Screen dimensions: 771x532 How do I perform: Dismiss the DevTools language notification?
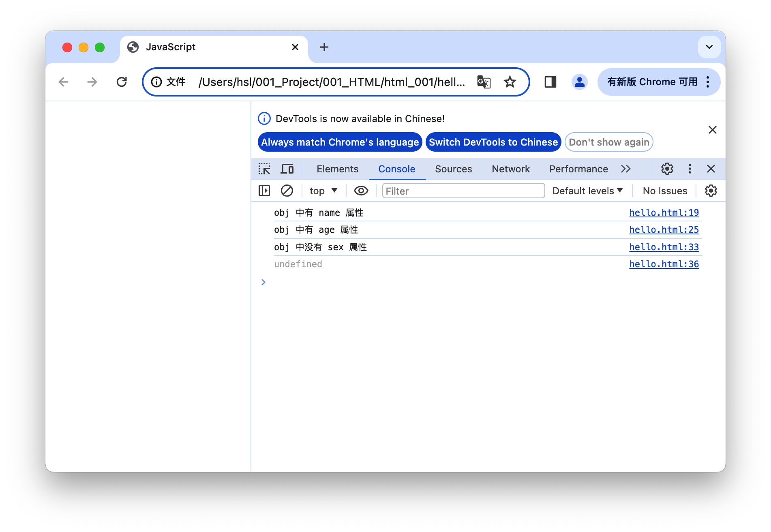point(712,130)
